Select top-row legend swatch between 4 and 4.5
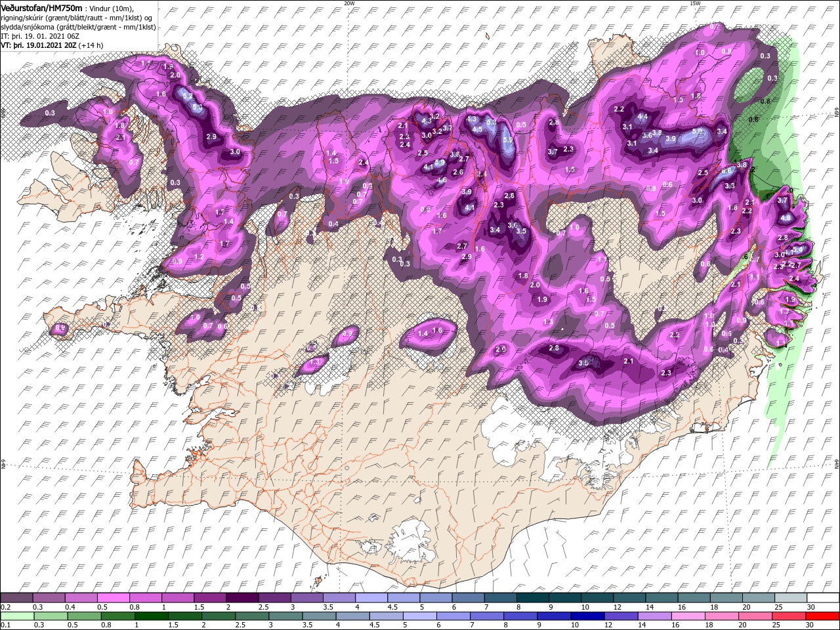The height and width of the screenshot is (630, 840). 371,598
